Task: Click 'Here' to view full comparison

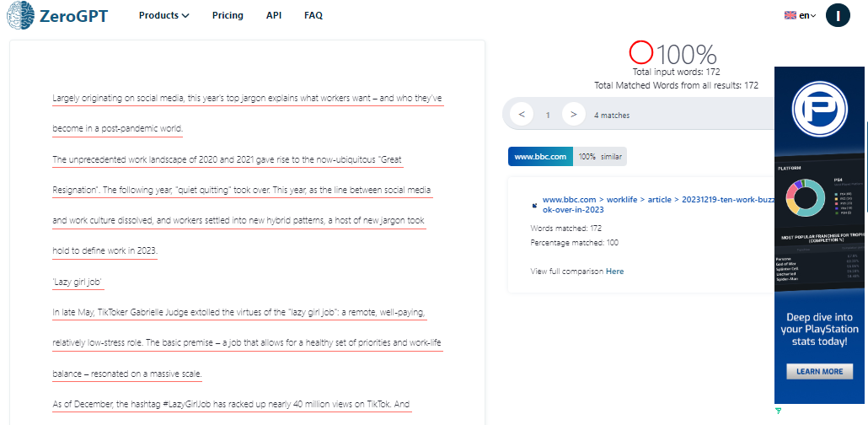Action: (614, 271)
